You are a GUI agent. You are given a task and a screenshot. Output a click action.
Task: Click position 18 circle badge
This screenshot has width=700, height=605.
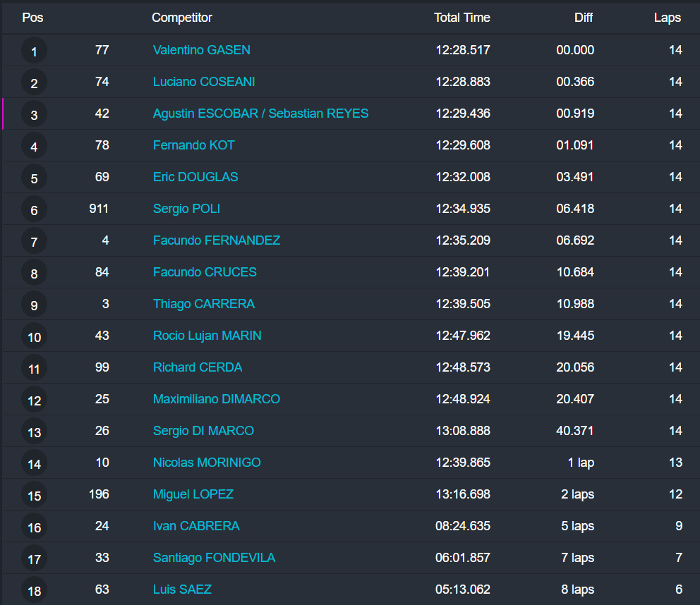tap(34, 591)
